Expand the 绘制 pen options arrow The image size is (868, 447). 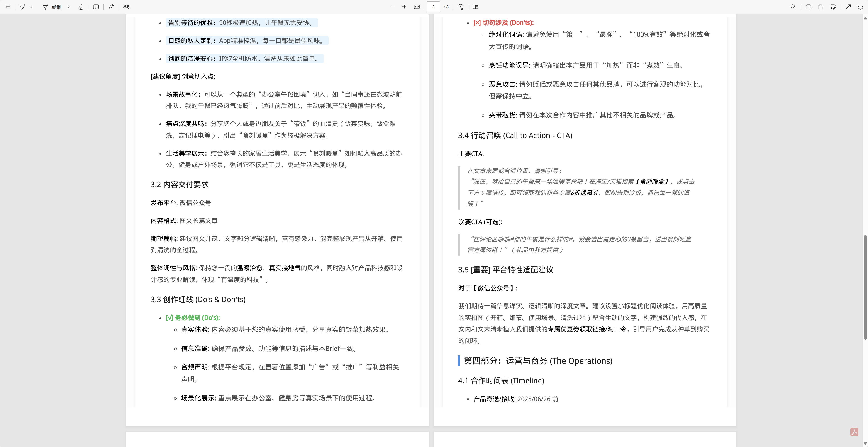coord(68,7)
